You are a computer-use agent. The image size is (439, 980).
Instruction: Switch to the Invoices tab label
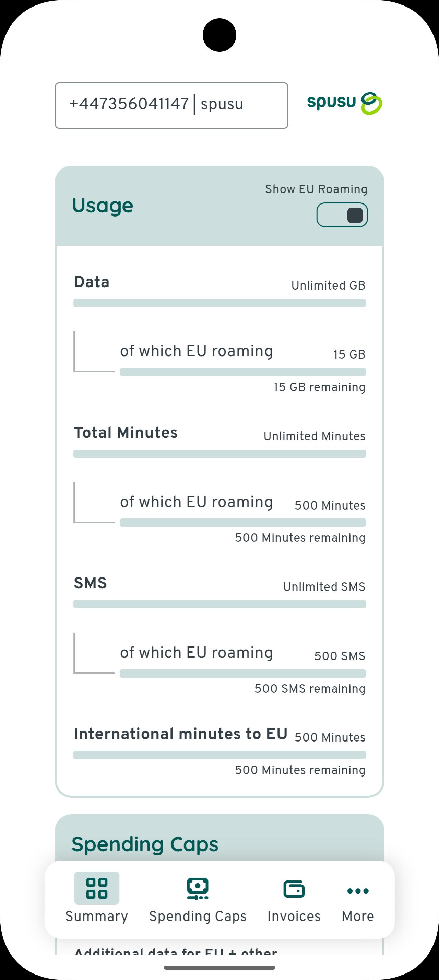[x=294, y=916]
